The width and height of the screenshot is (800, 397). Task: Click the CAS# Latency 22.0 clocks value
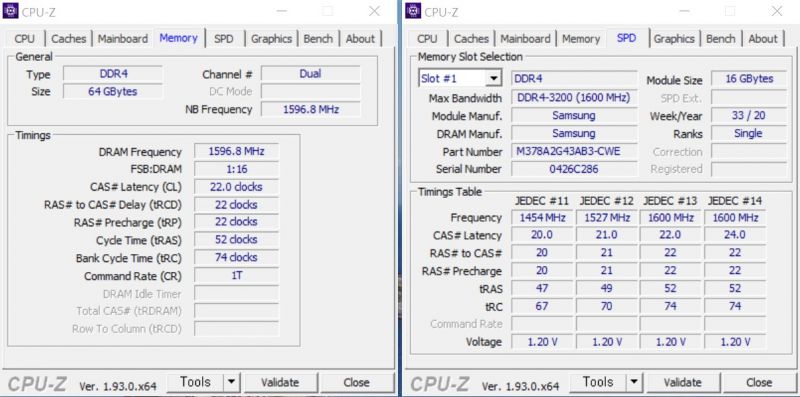[x=236, y=187]
